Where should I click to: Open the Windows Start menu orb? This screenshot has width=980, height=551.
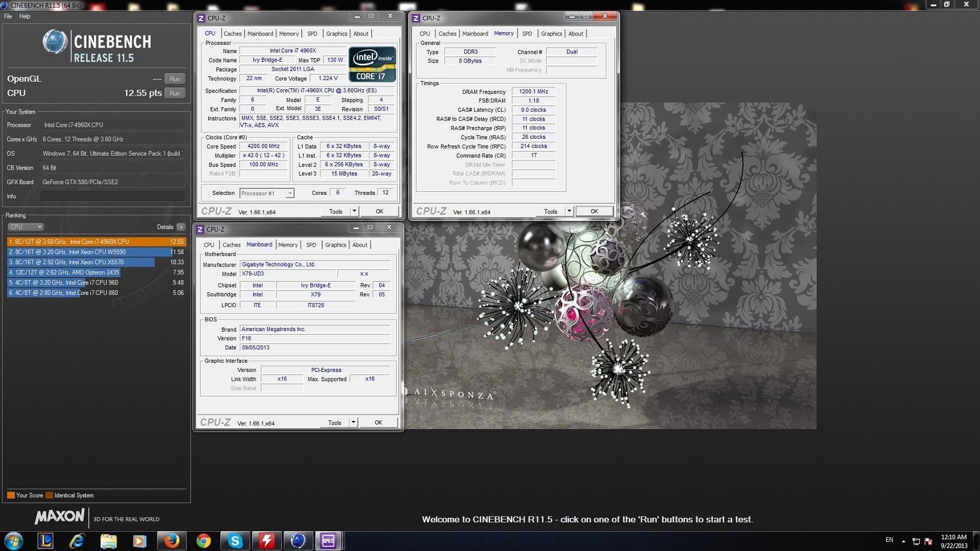tap(13, 541)
